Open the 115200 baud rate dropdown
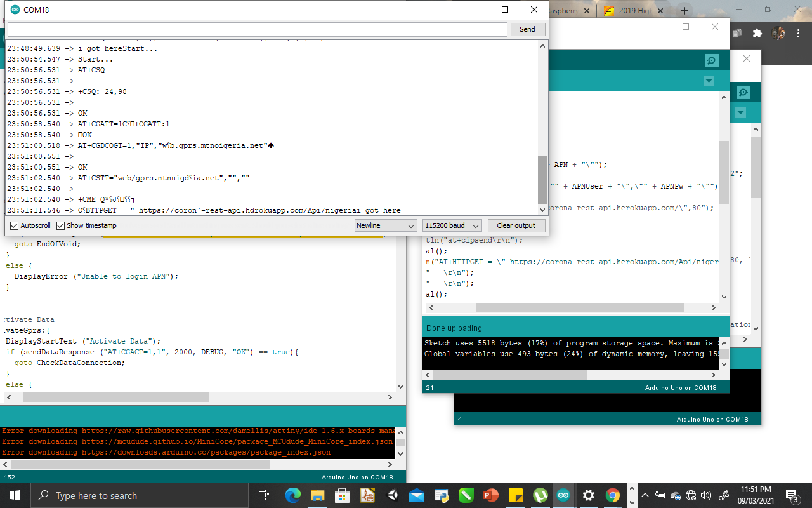 click(x=451, y=225)
